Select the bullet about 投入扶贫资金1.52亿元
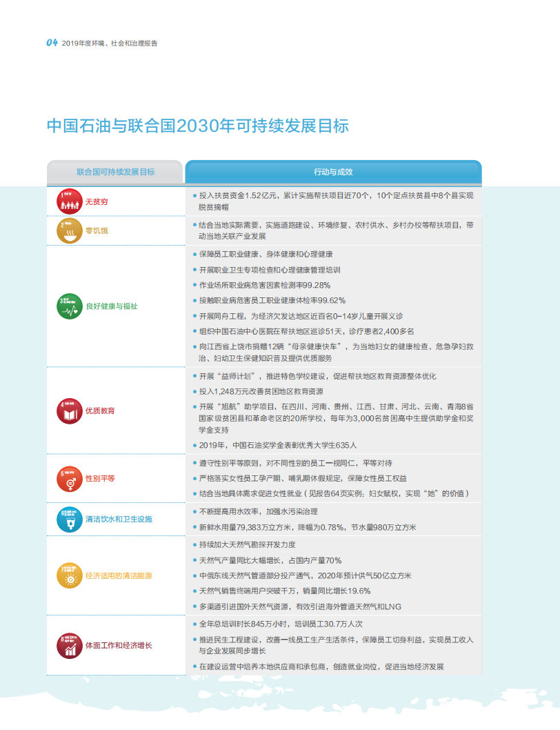Image resolution: width=560 pixels, height=730 pixels. click(x=310, y=195)
